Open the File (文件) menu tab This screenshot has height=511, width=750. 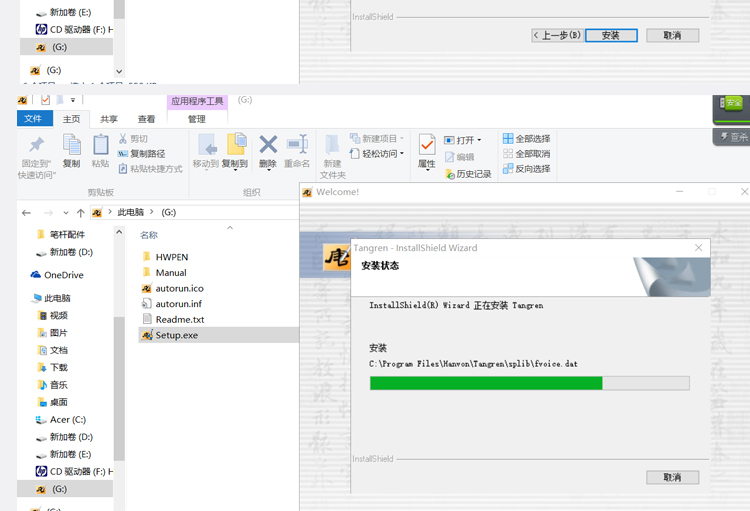[34, 119]
